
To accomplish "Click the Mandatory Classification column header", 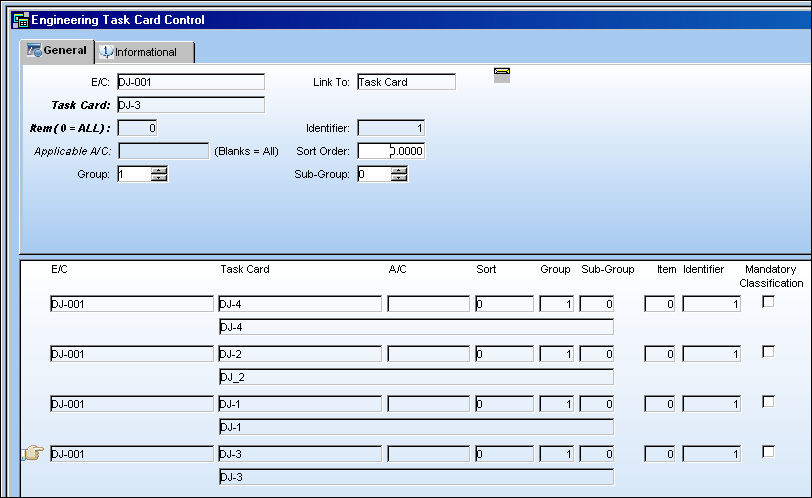I will [771, 276].
